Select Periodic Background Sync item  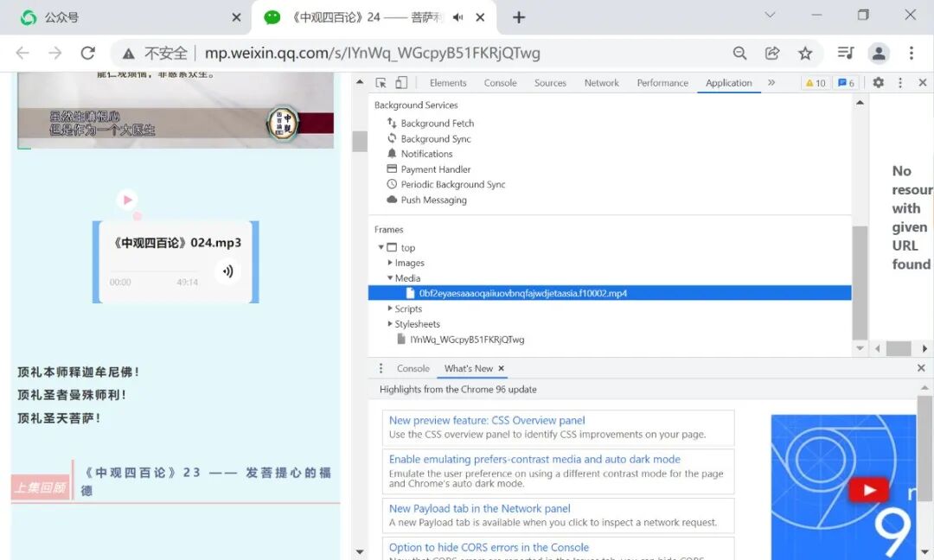pyautogui.click(x=452, y=184)
